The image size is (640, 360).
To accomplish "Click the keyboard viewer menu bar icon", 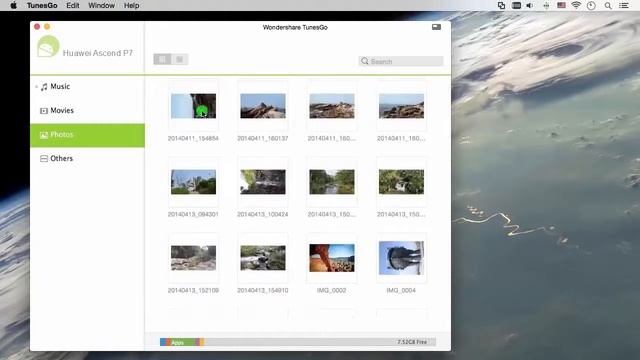I will pyautogui.click(x=516, y=5).
